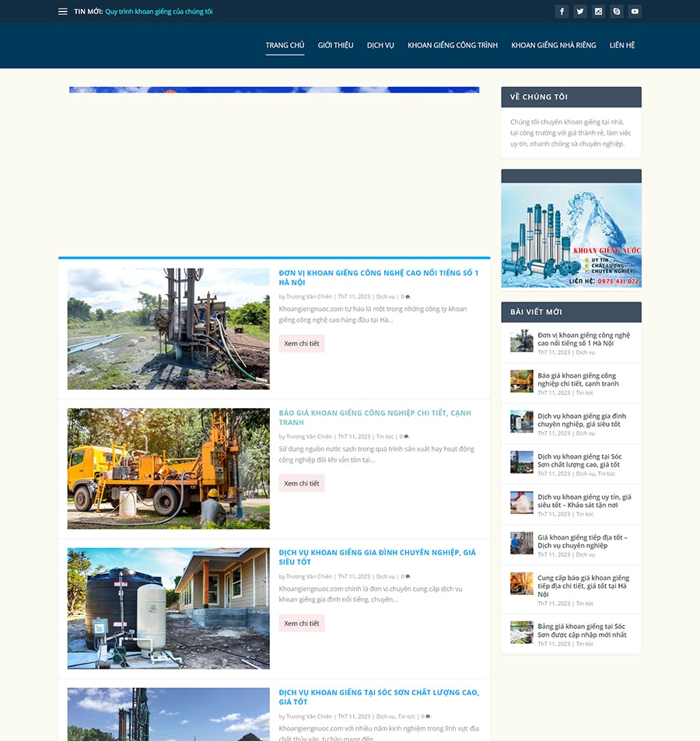Click author Trương Văn Chiến on first article
The width and height of the screenshot is (700, 741).
[x=309, y=297]
